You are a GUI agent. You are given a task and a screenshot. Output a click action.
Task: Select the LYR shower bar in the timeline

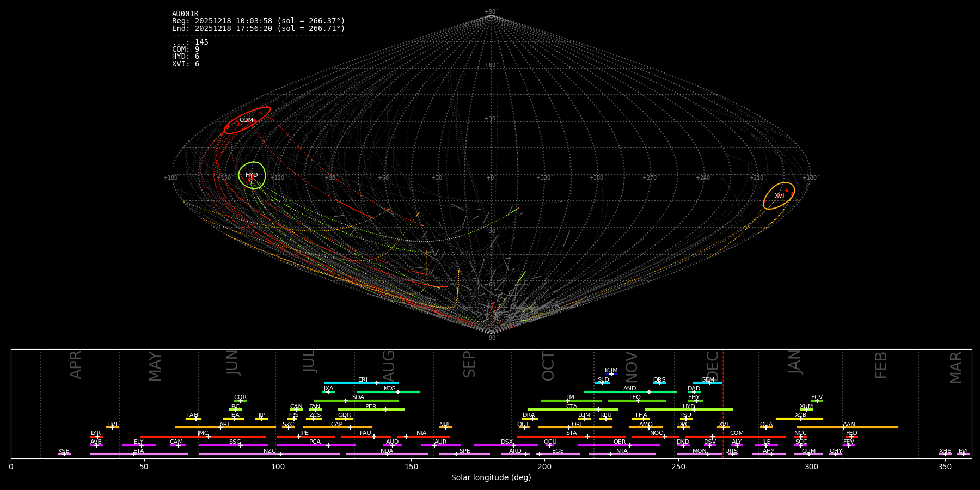(x=96, y=437)
